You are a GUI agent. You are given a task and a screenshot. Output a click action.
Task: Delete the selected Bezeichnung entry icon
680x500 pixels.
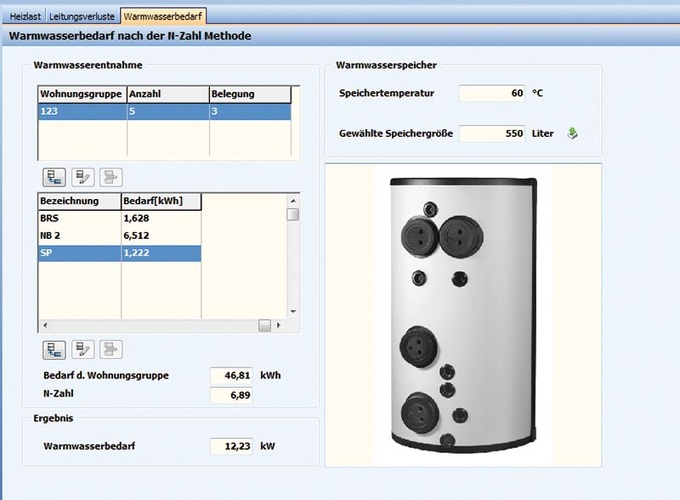(x=111, y=350)
